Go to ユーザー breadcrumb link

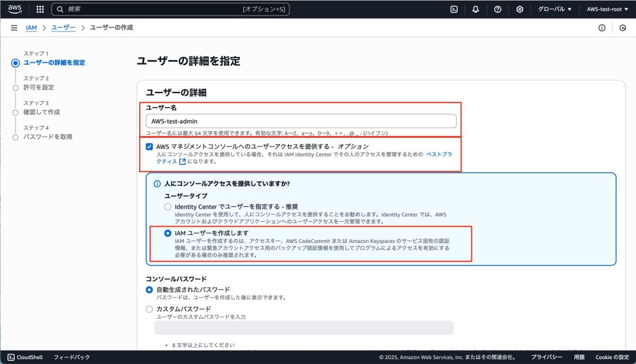pos(63,27)
